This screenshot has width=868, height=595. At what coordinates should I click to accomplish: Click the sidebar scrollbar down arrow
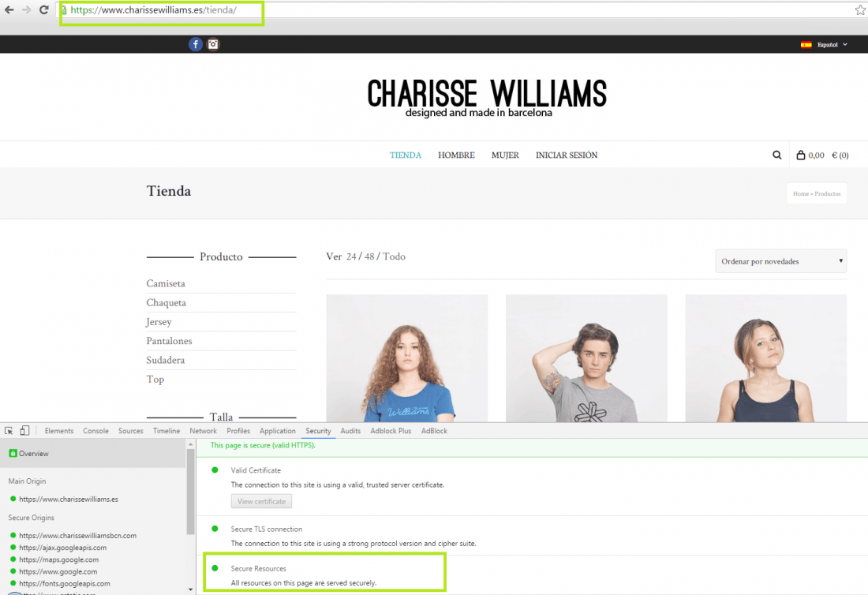tap(190, 589)
